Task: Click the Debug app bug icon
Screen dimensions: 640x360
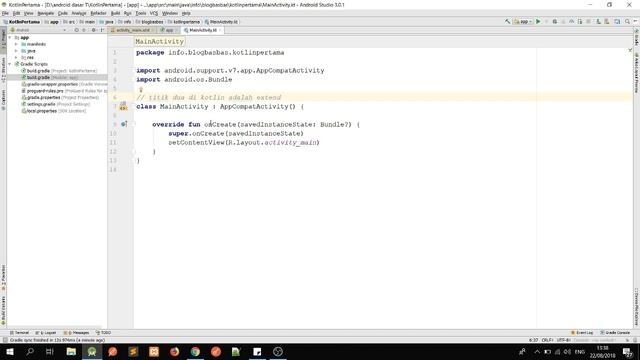Action: 555,22
